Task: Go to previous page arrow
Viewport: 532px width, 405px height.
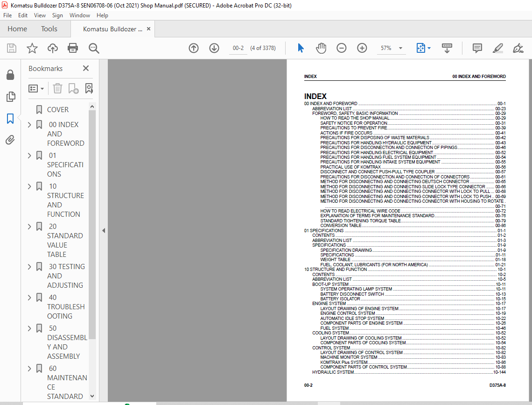Action: [x=194, y=48]
